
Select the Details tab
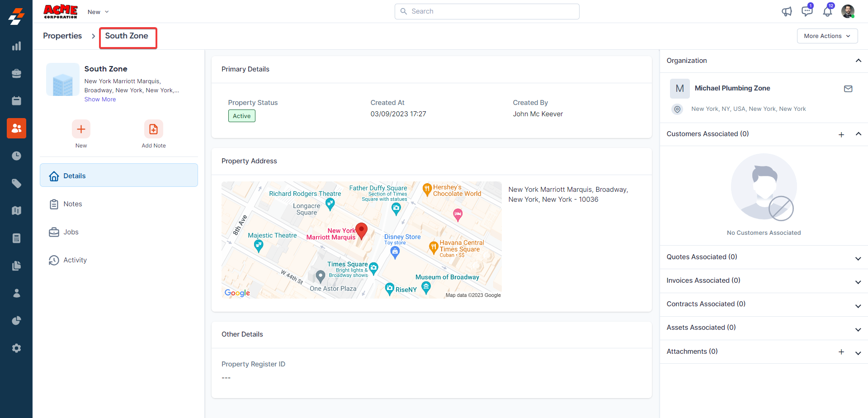119,176
